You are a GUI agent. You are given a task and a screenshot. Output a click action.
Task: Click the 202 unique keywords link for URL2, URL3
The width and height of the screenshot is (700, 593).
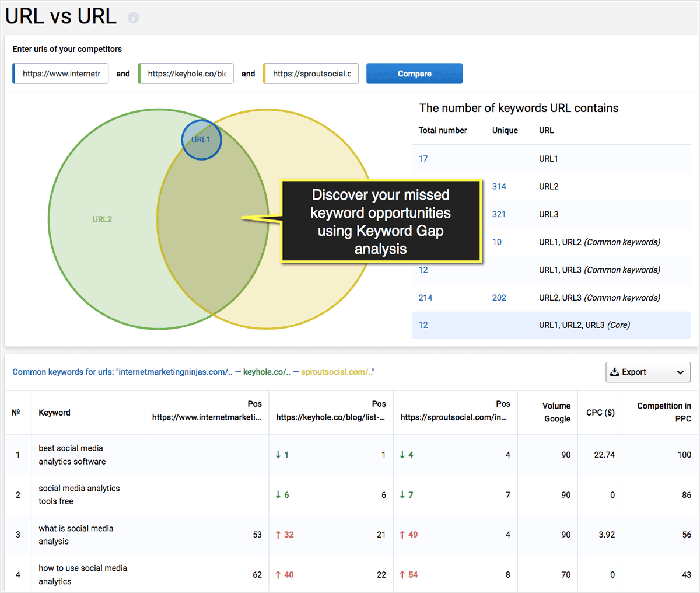[x=499, y=297]
